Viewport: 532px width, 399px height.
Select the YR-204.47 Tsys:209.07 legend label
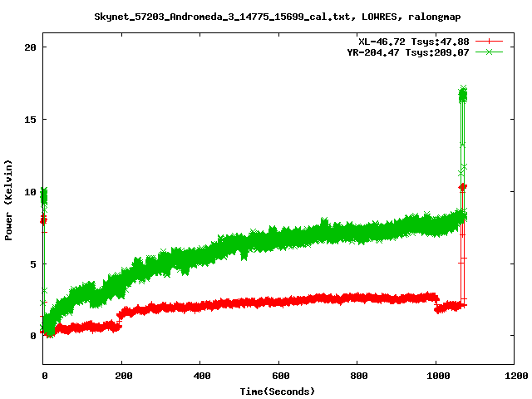[408, 52]
